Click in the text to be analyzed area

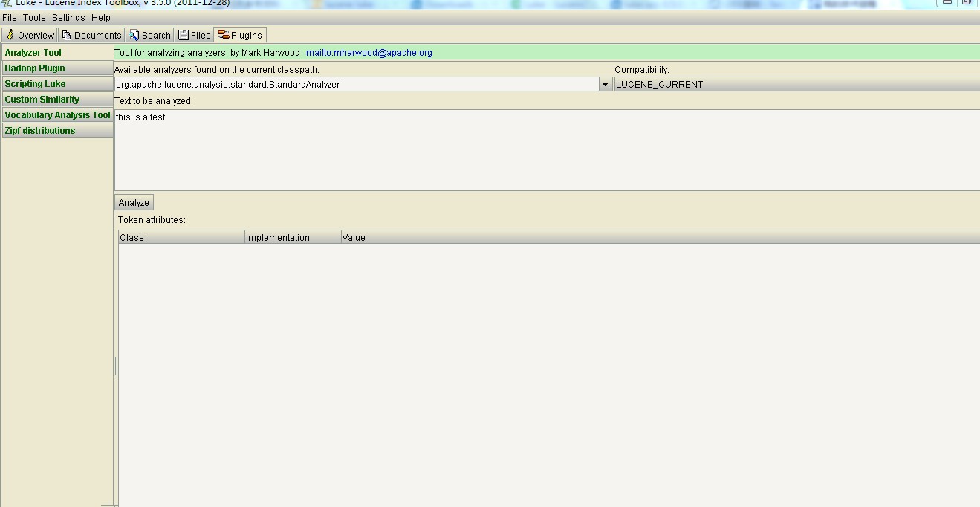[547, 150]
